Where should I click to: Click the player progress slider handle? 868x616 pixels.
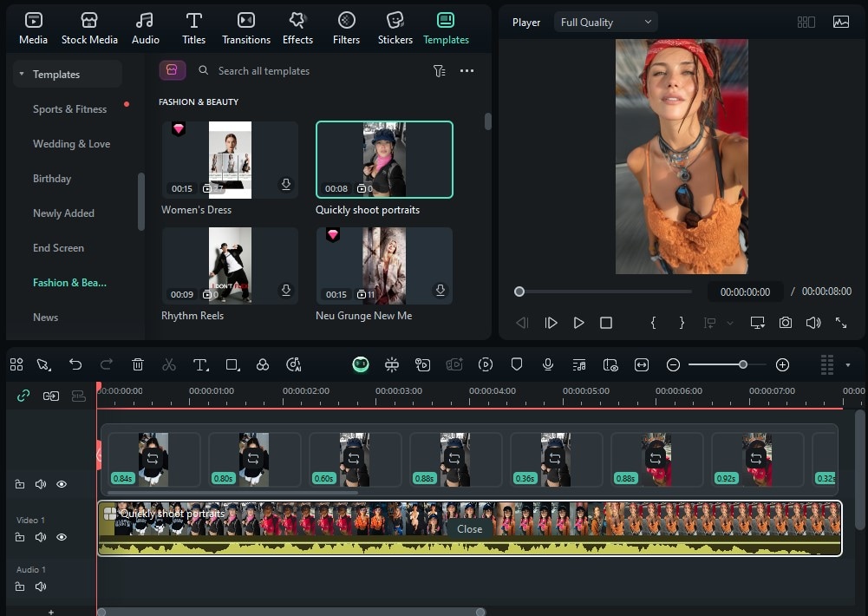(x=519, y=292)
